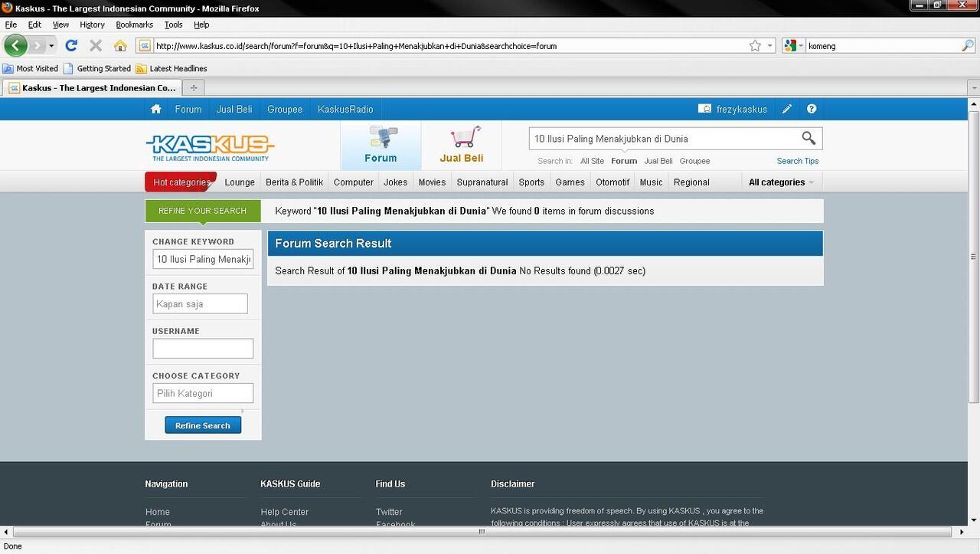Click the Kaskus search magnifier button
Image resolution: width=980 pixels, height=554 pixels.
(808, 138)
